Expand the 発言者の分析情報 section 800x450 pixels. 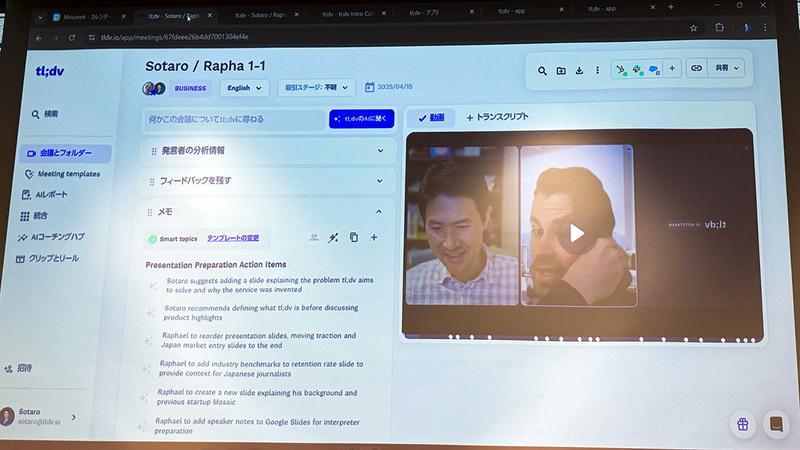tap(380, 151)
